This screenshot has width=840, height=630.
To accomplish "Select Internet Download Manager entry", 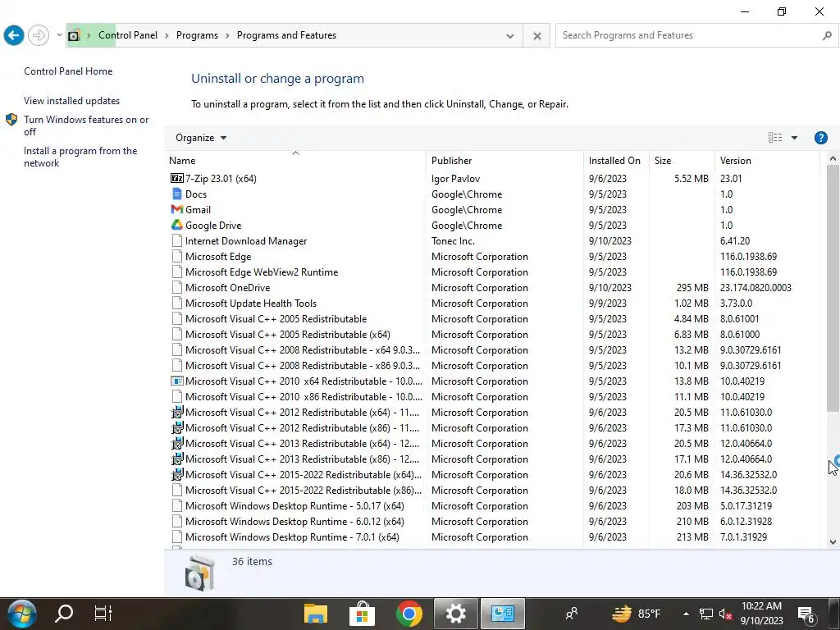I will click(x=246, y=241).
